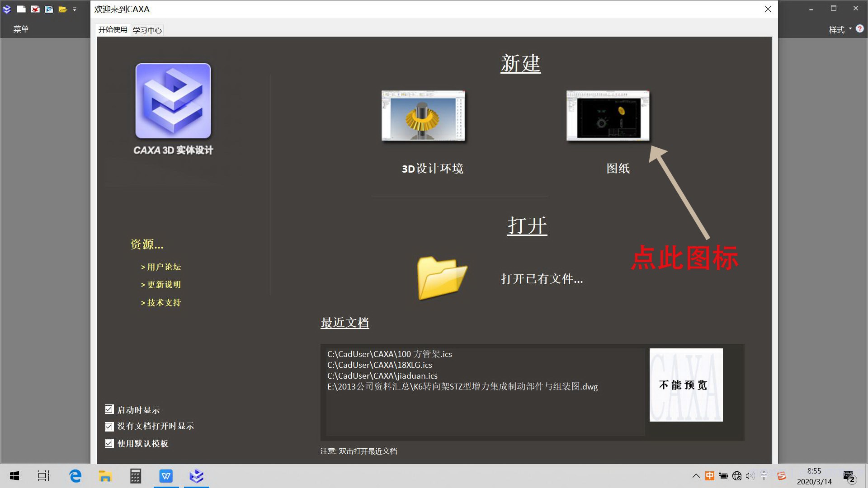This screenshot has width=868, height=488.
Task: Select recent file 18XLG.ics
Action: [380, 365]
